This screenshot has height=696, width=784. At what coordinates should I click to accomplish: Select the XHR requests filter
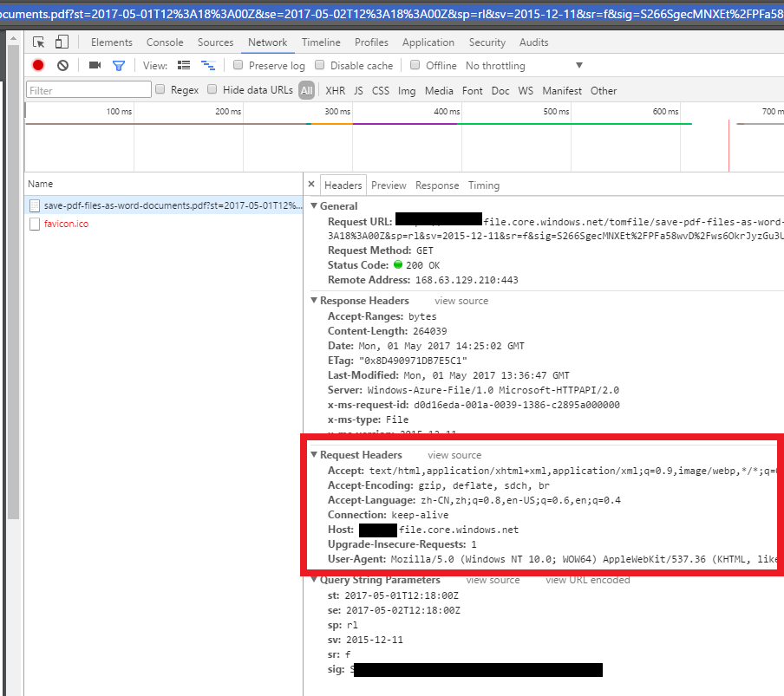(335, 90)
